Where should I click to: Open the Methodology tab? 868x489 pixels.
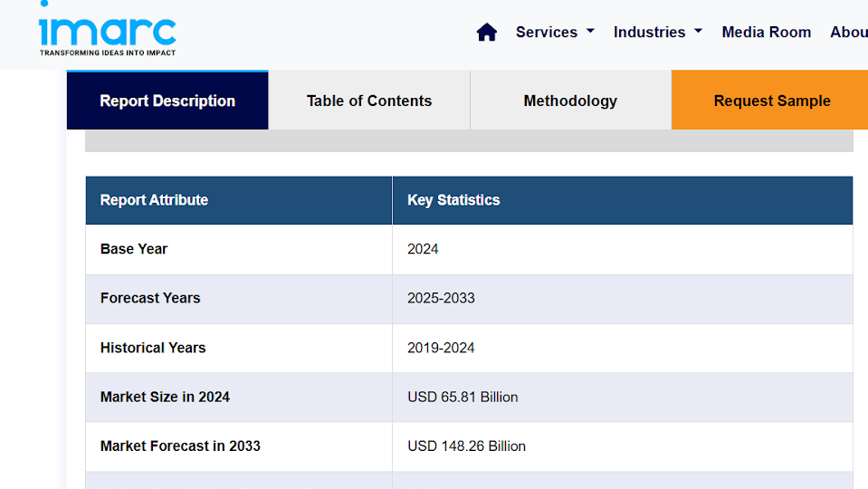(x=570, y=101)
